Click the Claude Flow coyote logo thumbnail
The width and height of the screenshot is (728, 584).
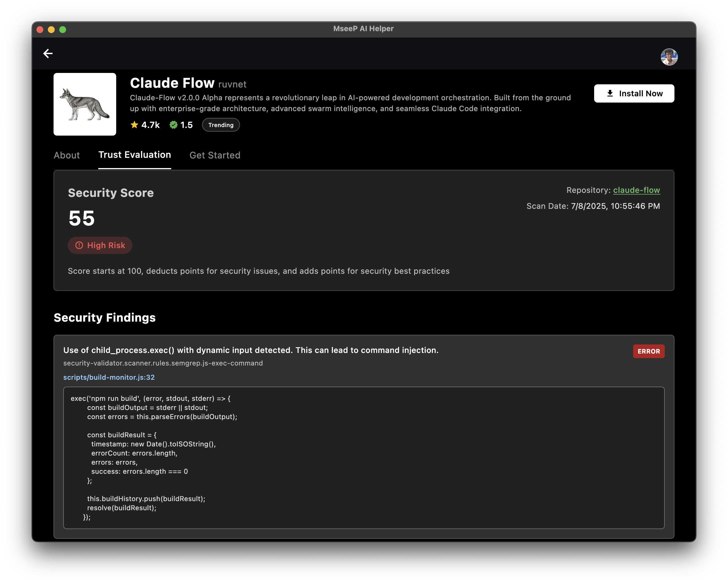click(85, 104)
